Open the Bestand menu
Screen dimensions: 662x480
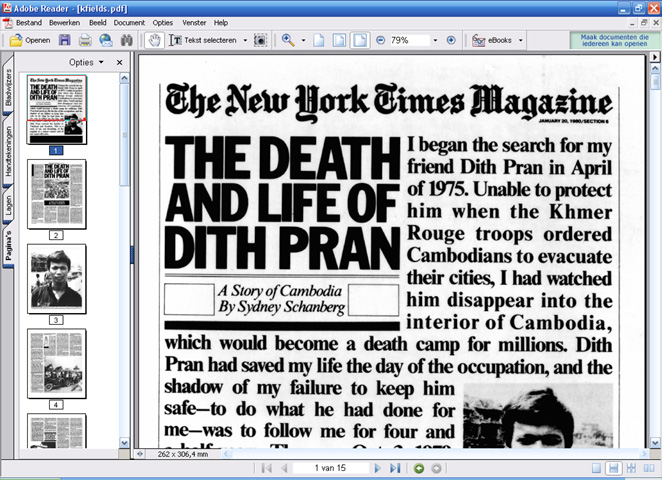coord(29,23)
